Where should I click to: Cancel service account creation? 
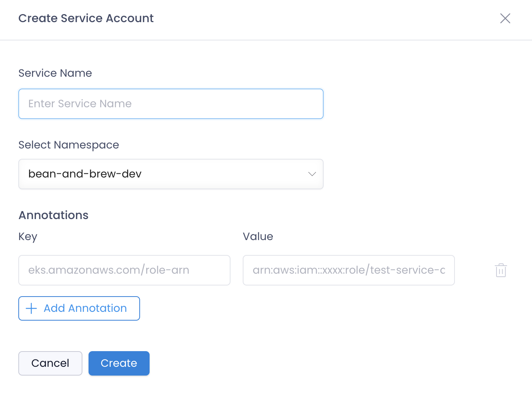[50, 363]
